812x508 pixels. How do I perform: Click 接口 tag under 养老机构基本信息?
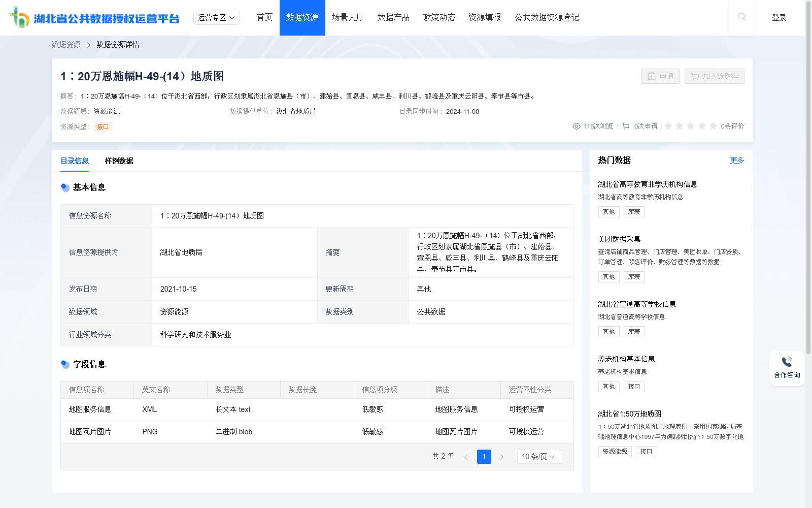(634, 387)
